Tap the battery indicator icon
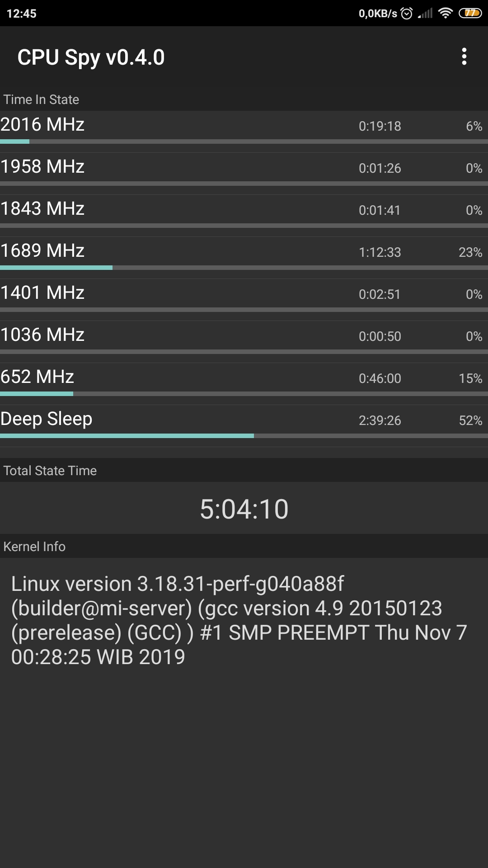 [470, 14]
